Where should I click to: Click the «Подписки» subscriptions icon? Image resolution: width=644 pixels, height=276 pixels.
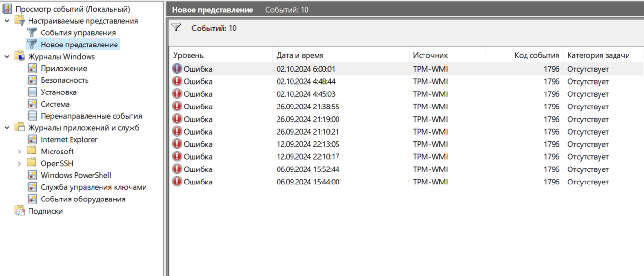pos(20,211)
